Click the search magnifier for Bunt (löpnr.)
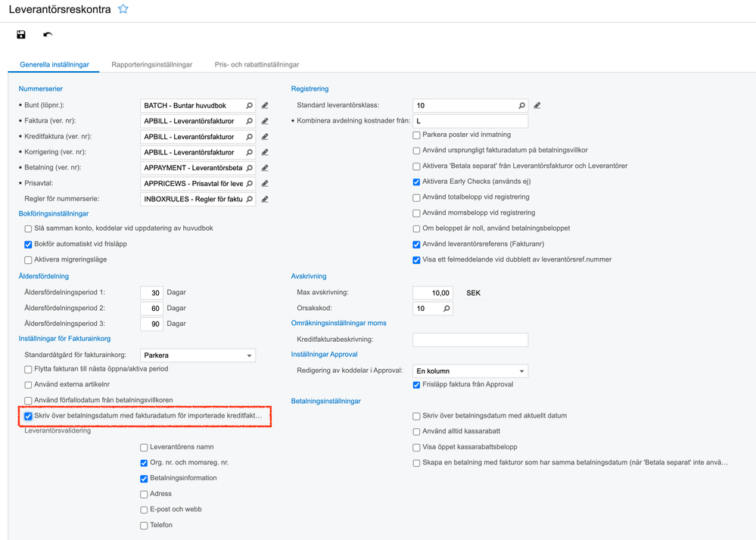The width and height of the screenshot is (756, 540). click(249, 105)
